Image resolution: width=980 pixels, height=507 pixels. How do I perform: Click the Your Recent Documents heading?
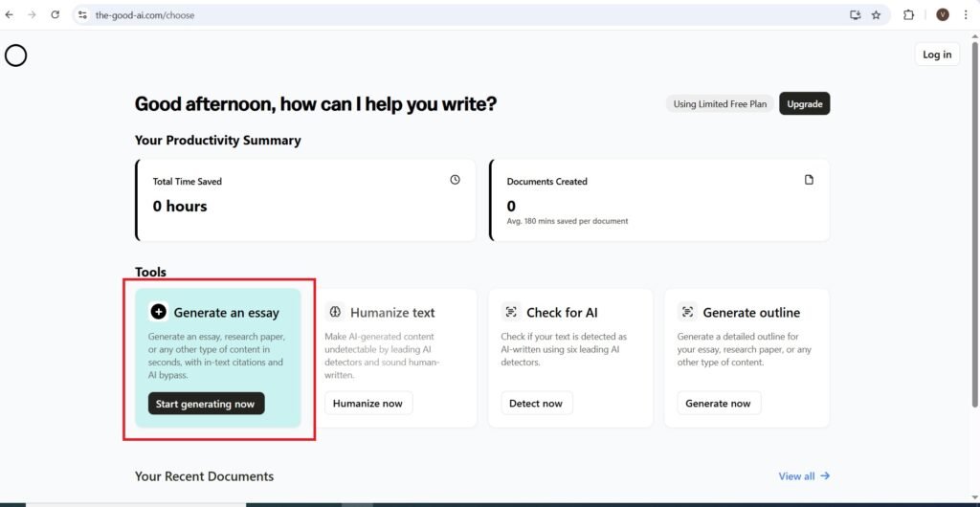coord(205,476)
